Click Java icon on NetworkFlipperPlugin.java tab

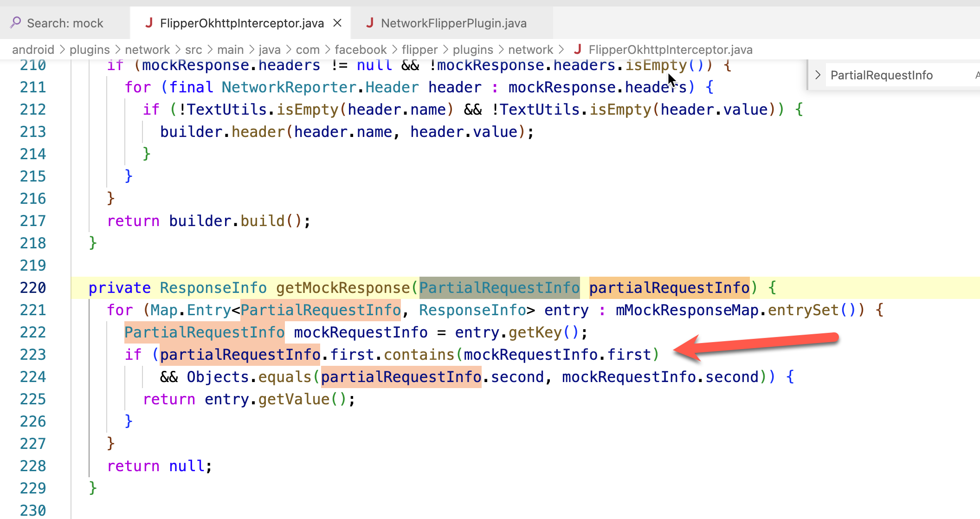click(x=370, y=22)
